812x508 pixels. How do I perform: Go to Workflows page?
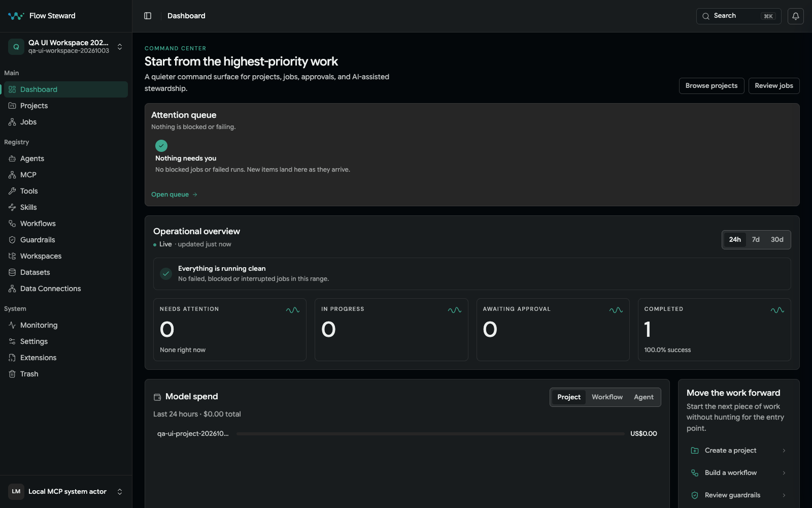pyautogui.click(x=66, y=224)
